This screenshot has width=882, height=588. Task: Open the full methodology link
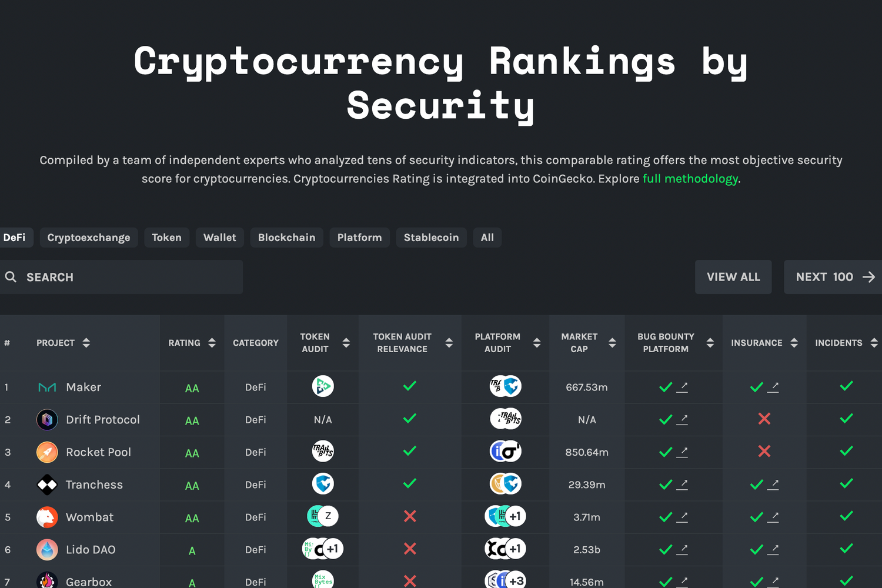pos(690,179)
